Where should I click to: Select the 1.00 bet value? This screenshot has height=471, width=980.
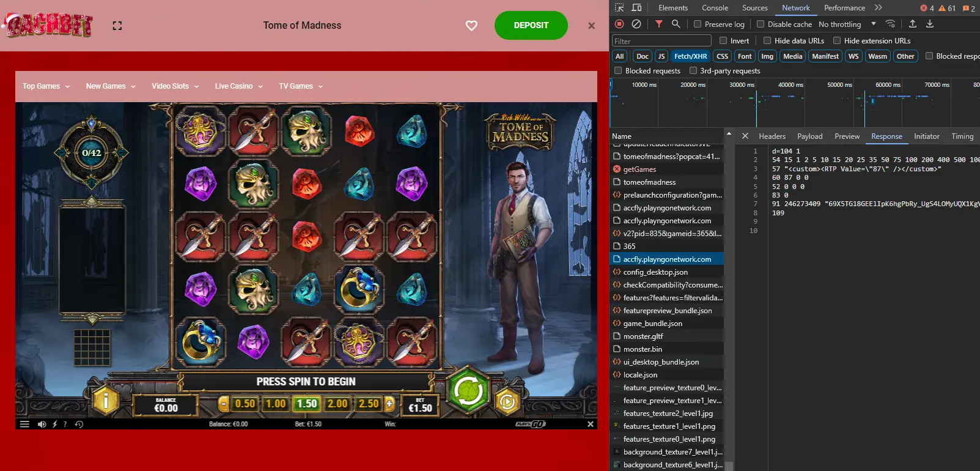(x=276, y=404)
